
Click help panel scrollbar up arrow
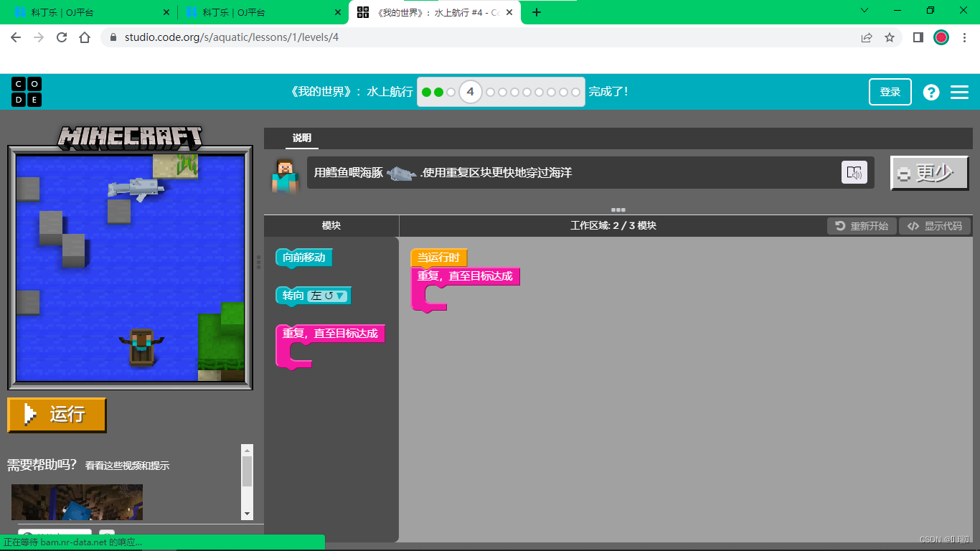248,451
